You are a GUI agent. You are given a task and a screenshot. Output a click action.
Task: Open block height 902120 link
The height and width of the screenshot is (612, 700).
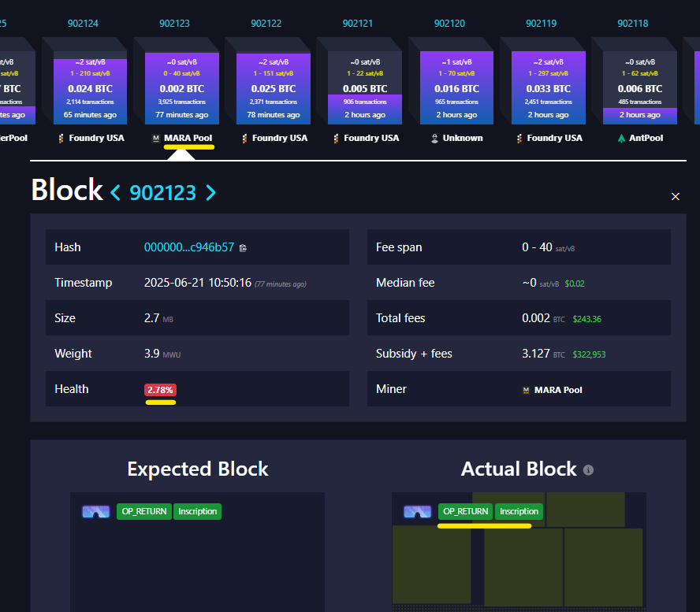point(449,23)
